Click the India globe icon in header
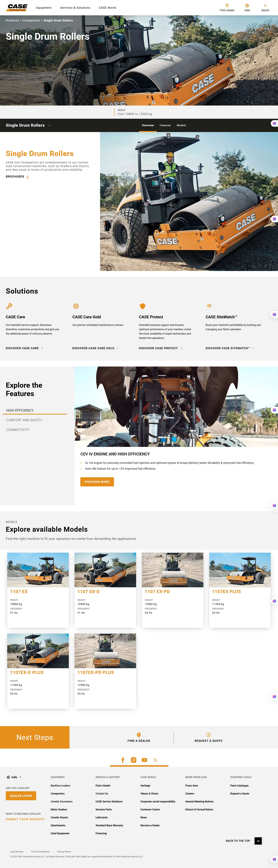This screenshot has height=868, width=278. (x=247, y=5)
